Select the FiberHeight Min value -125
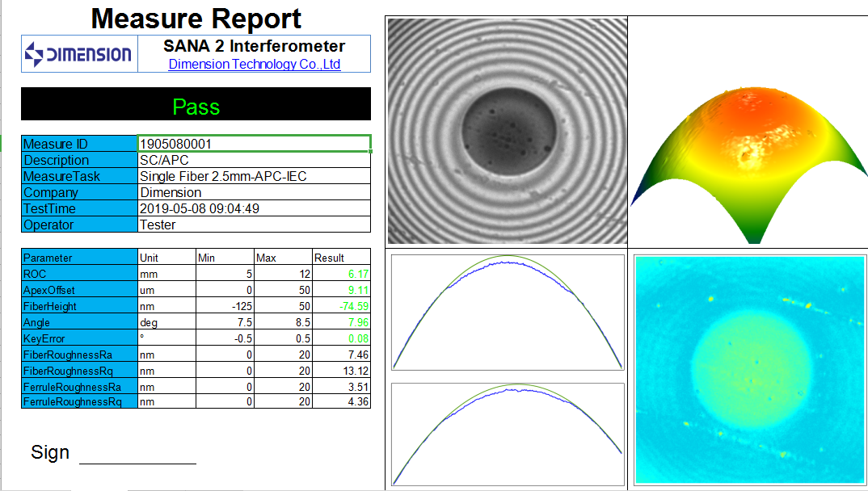868x491 pixels. click(225, 305)
